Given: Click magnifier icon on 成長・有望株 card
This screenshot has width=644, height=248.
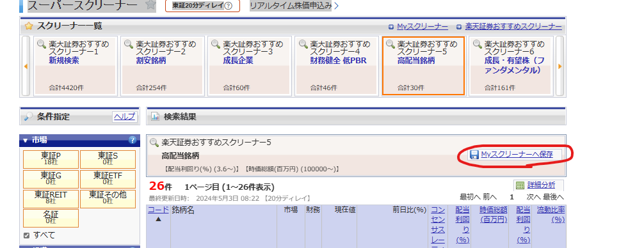Looking at the screenshot, I should [477, 44].
